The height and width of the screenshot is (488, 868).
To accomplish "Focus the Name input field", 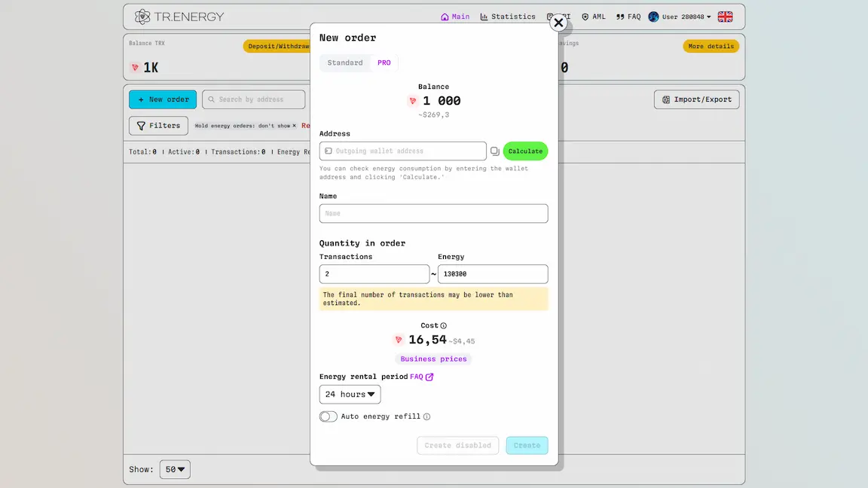I will (x=433, y=214).
